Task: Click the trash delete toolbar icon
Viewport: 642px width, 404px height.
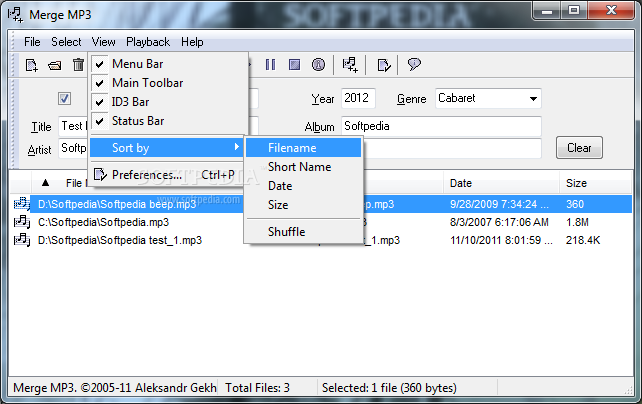Action: pos(78,65)
